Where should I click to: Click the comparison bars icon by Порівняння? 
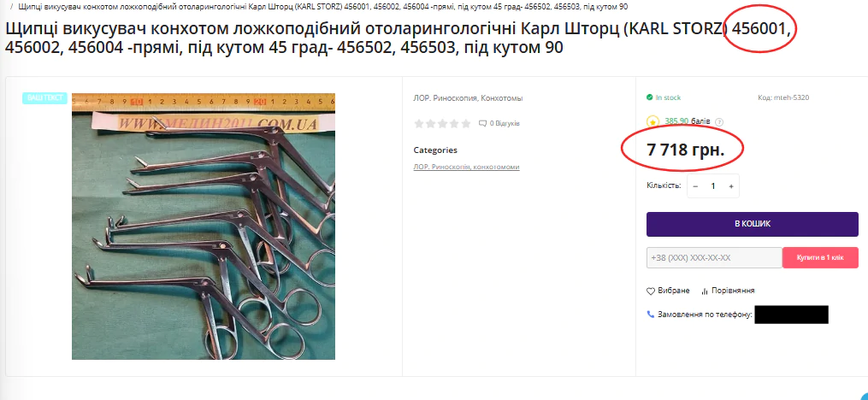point(705,291)
